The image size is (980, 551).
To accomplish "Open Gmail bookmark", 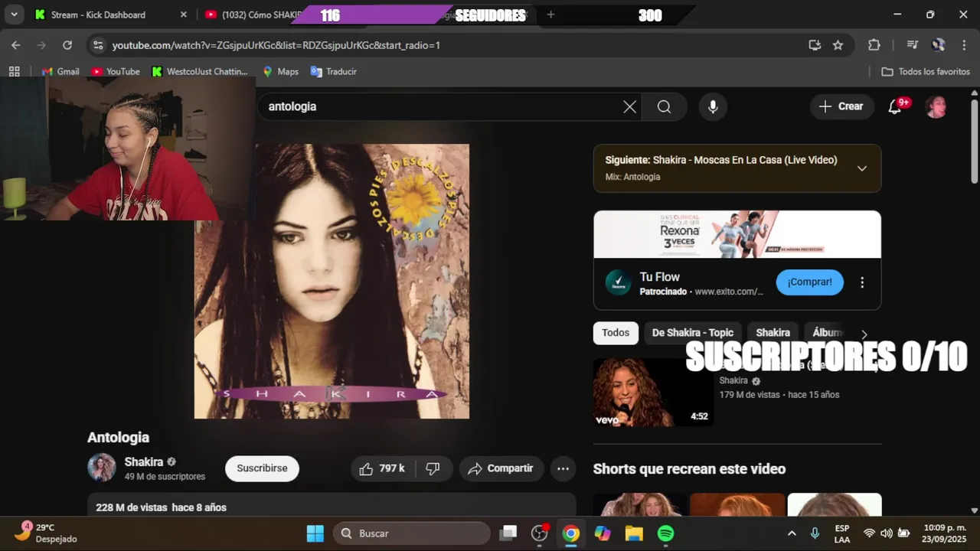I will (x=60, y=71).
